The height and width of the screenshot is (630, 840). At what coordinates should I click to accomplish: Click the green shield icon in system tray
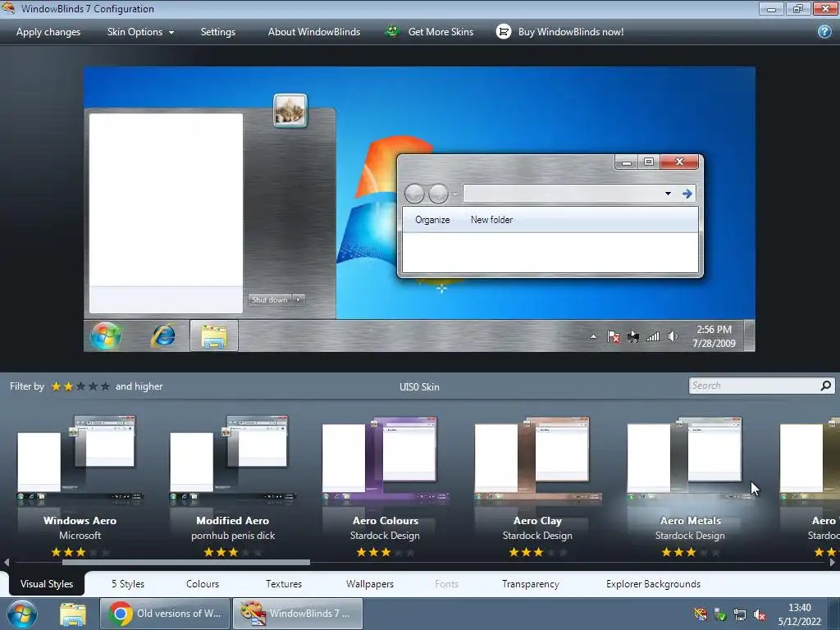pyautogui.click(x=720, y=614)
